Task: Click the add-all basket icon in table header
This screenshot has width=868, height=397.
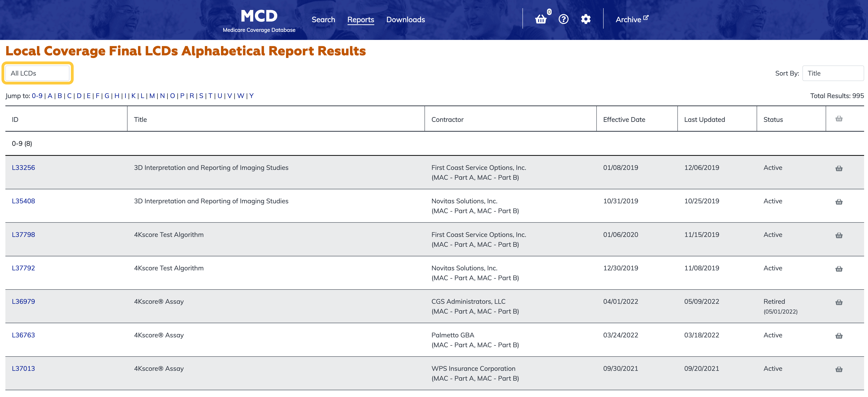Action: tap(839, 119)
